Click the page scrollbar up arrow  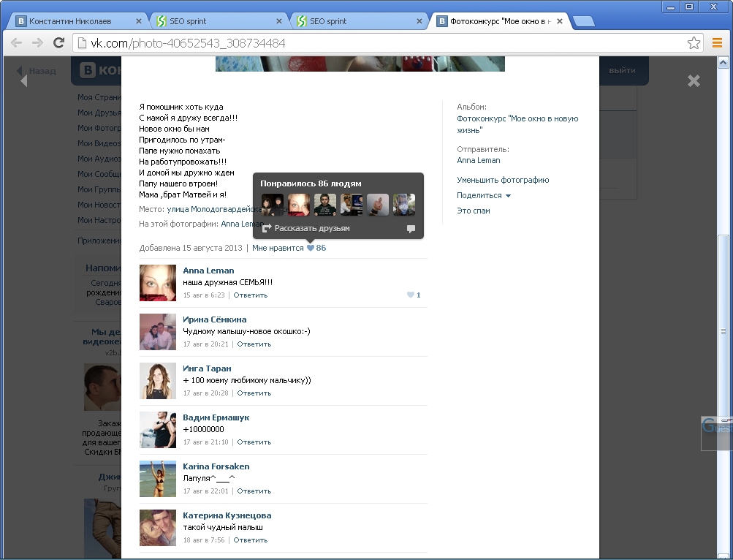723,62
